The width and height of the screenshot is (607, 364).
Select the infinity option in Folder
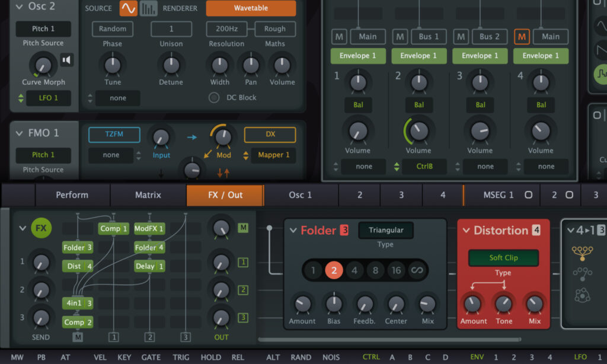point(417,270)
